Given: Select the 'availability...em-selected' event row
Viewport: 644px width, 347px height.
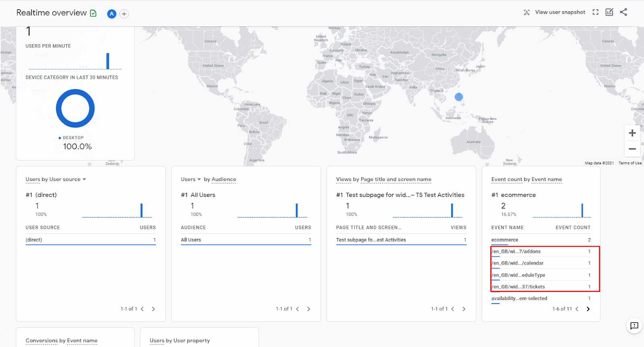Looking at the screenshot, I should click(541, 299).
